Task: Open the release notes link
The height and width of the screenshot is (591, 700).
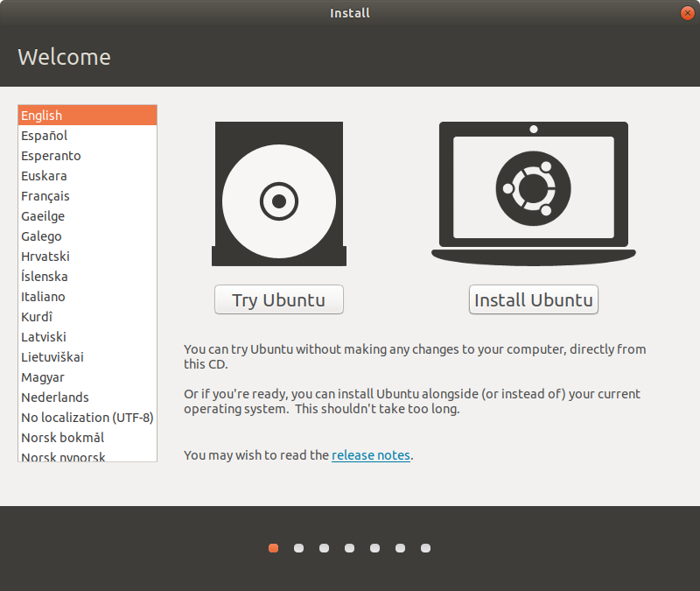Action: [x=370, y=454]
